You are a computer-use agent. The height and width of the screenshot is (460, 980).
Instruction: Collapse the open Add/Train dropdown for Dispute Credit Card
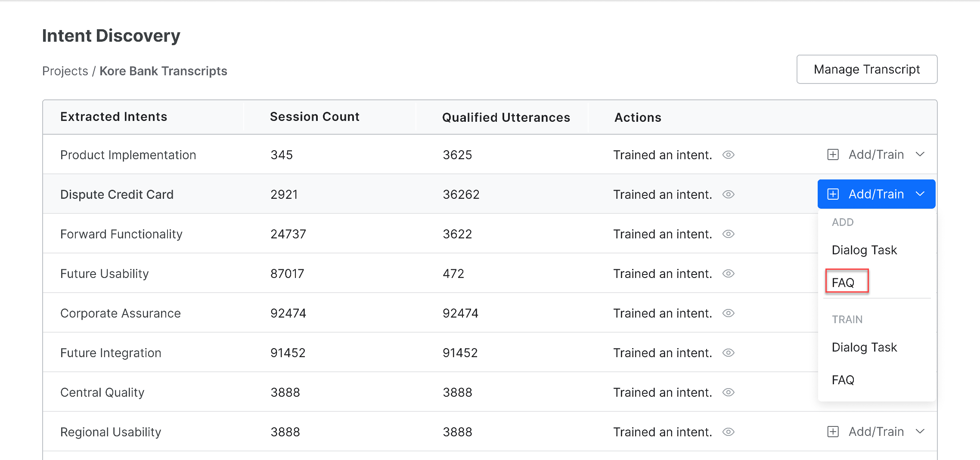click(x=920, y=194)
